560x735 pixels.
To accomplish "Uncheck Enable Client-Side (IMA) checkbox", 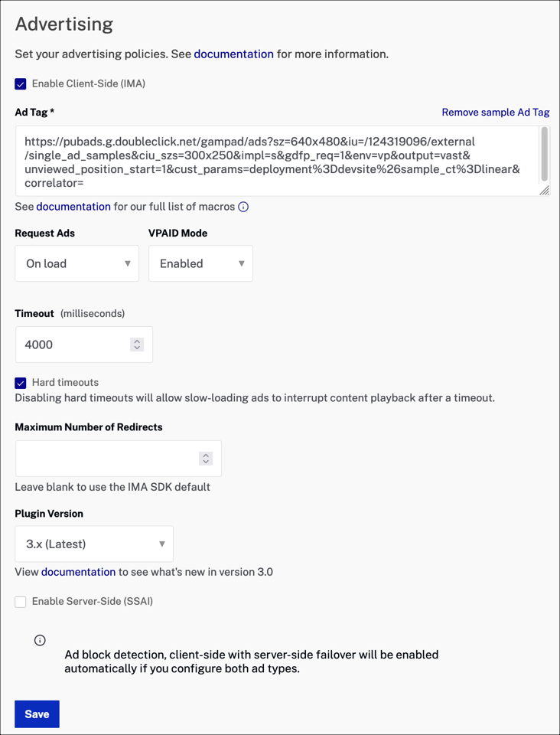I will [21, 84].
